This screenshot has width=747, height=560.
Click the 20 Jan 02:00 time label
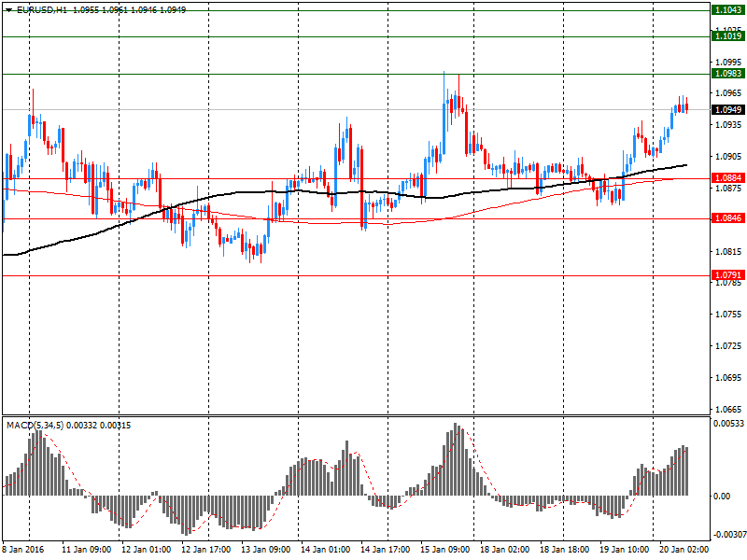coord(684,550)
